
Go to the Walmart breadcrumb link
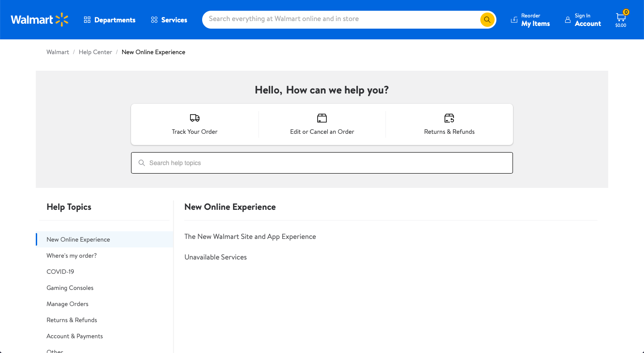pos(58,52)
